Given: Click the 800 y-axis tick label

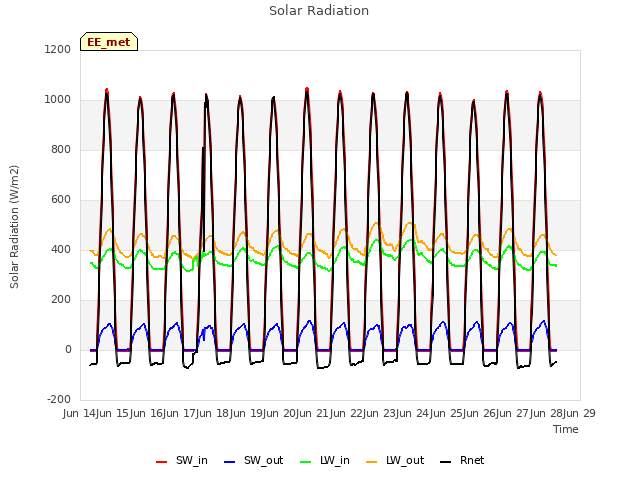Looking at the screenshot, I should pos(61,149).
